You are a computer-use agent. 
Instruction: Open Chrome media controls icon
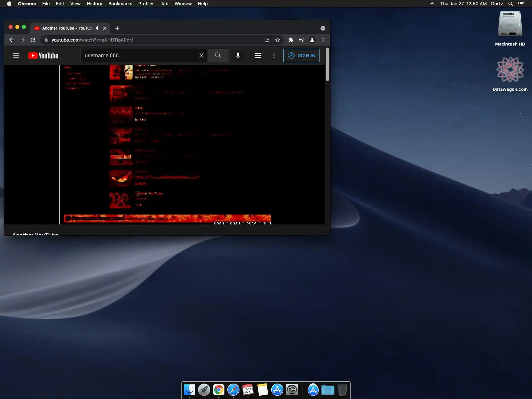pos(302,40)
